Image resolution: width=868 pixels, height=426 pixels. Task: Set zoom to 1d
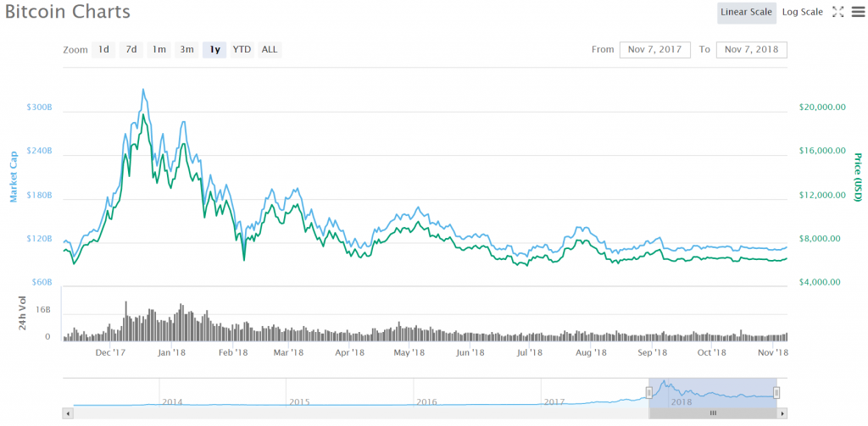tap(103, 49)
